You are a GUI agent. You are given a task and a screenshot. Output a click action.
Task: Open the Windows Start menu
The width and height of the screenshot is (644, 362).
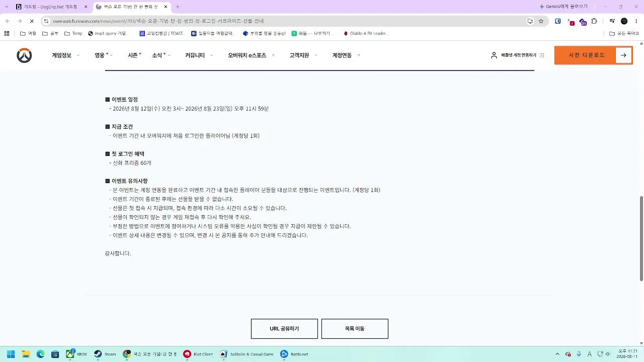pyautogui.click(x=11, y=354)
